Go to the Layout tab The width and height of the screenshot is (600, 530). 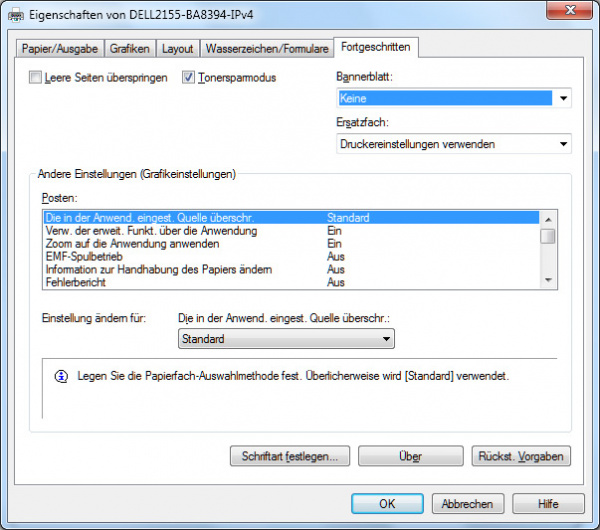click(x=178, y=48)
